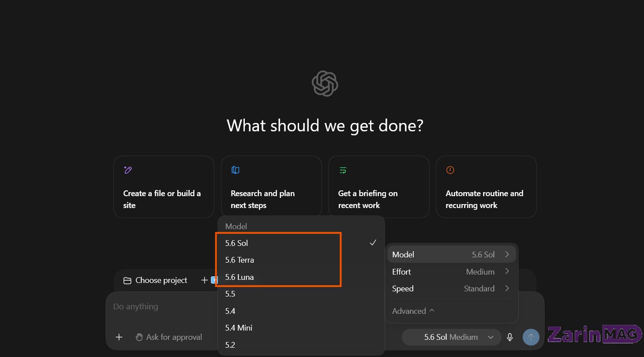Pick model 5.5 from list
Image resolution: width=644 pixels, height=357 pixels.
pos(301,294)
